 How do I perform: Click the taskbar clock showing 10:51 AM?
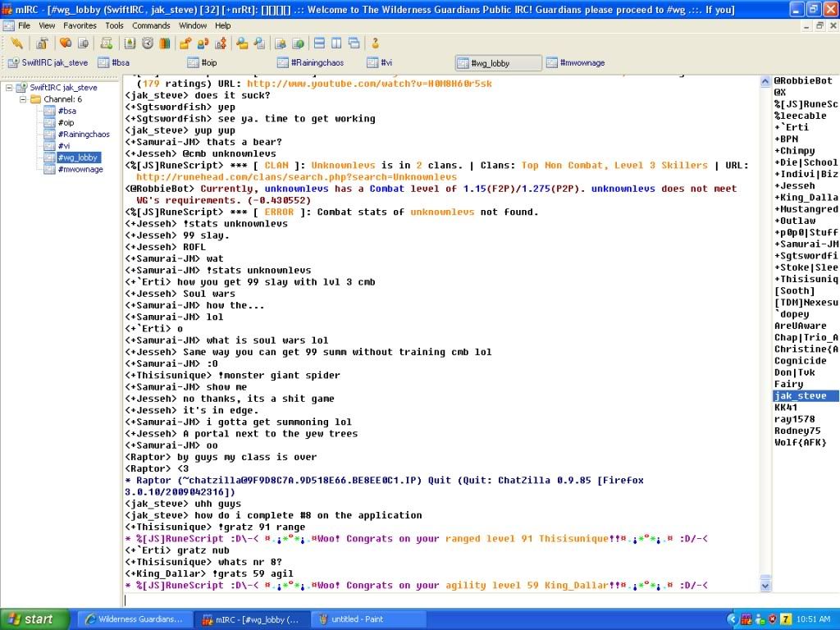813,619
